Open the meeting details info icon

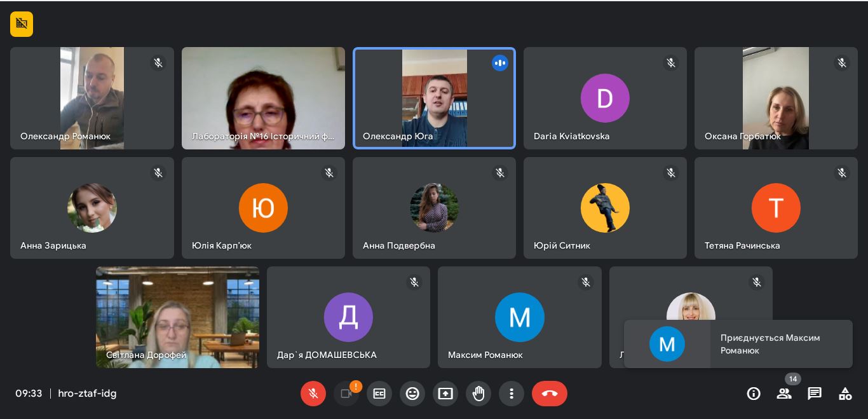pyautogui.click(x=754, y=394)
